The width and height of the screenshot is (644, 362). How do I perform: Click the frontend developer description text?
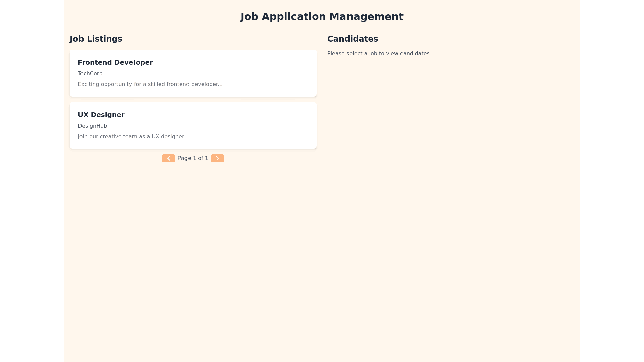point(150,84)
